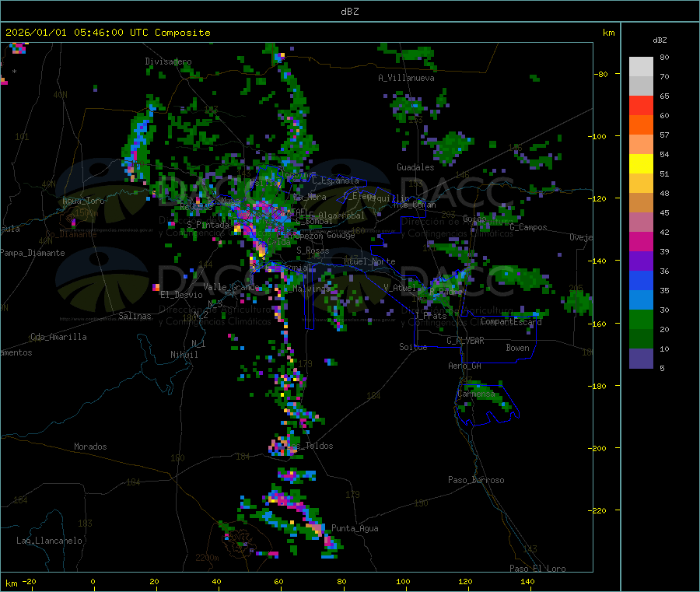Click the Co_Diamante label
This screenshot has width=700, height=592.
click(x=71, y=234)
